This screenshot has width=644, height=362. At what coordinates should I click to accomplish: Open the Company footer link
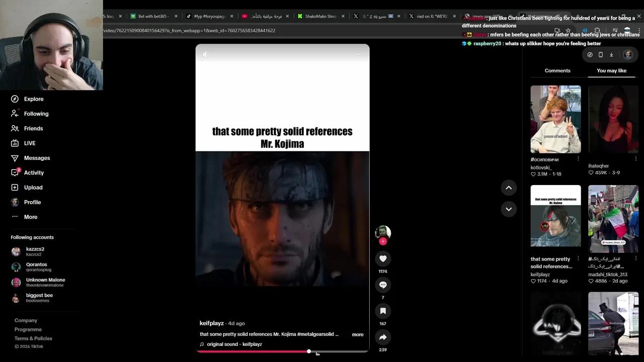26,320
